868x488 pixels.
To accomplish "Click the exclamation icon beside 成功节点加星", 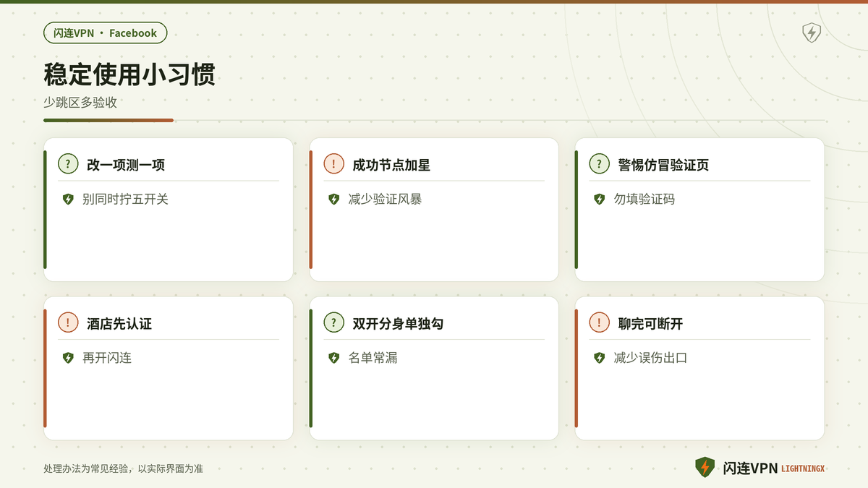I will tap(333, 164).
